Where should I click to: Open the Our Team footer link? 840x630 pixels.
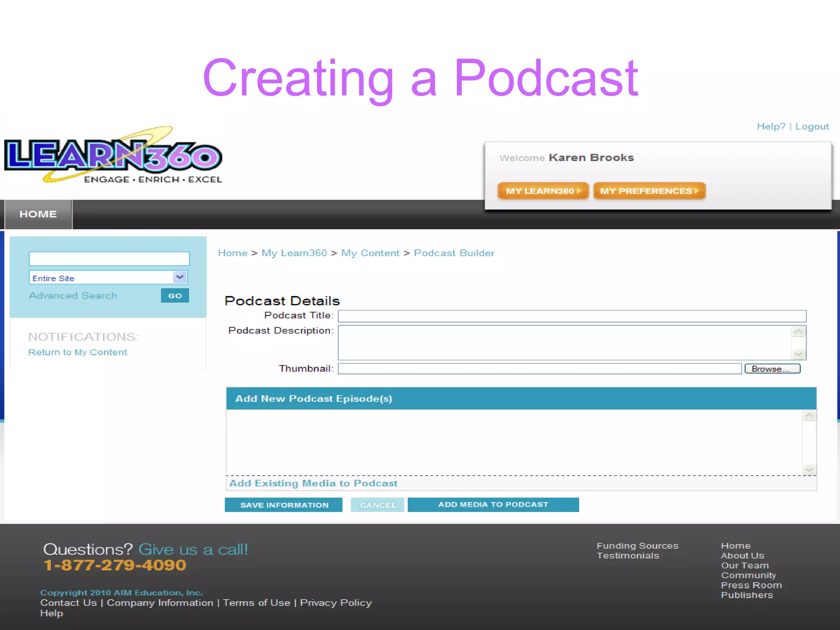tap(745, 565)
